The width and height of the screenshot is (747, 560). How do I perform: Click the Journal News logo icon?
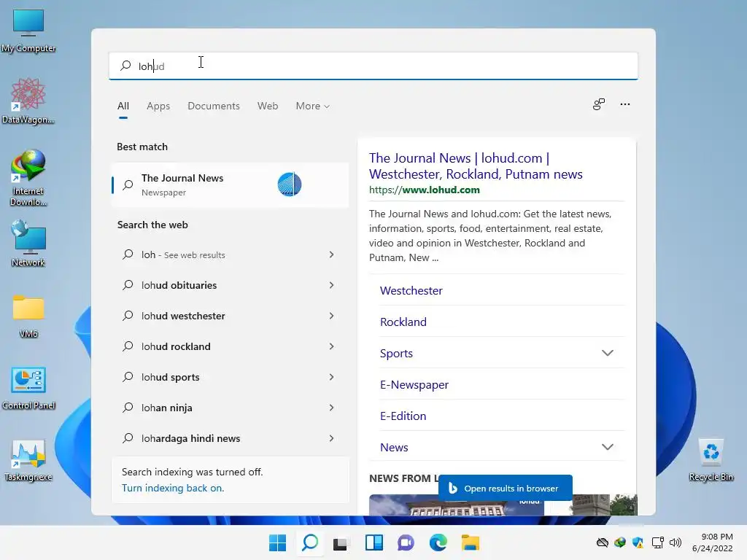coord(289,184)
